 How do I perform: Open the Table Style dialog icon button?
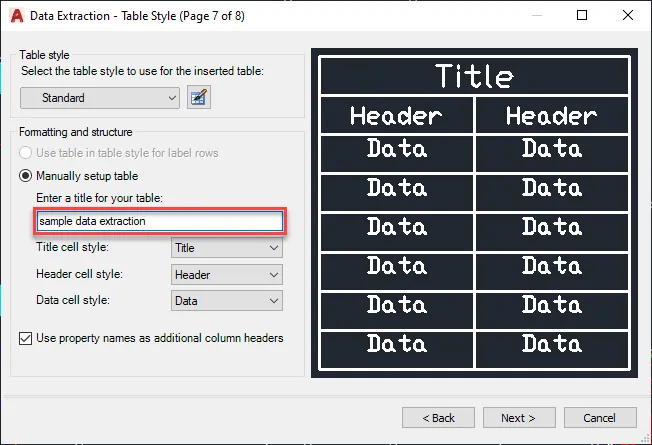(199, 97)
